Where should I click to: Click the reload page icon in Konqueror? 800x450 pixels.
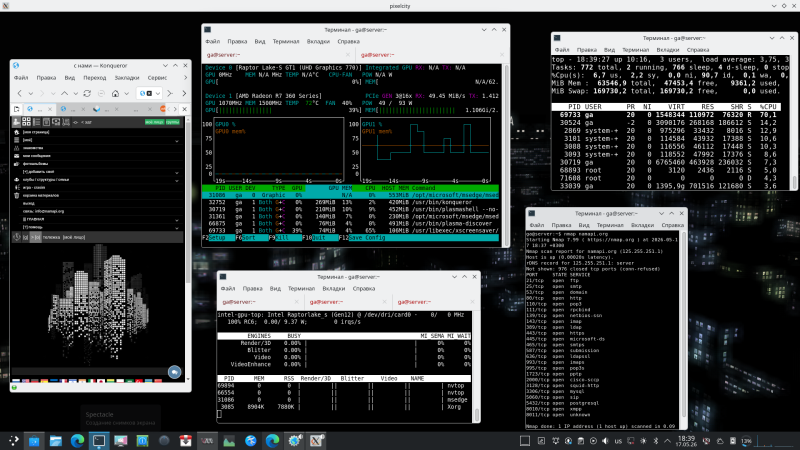(x=87, y=93)
